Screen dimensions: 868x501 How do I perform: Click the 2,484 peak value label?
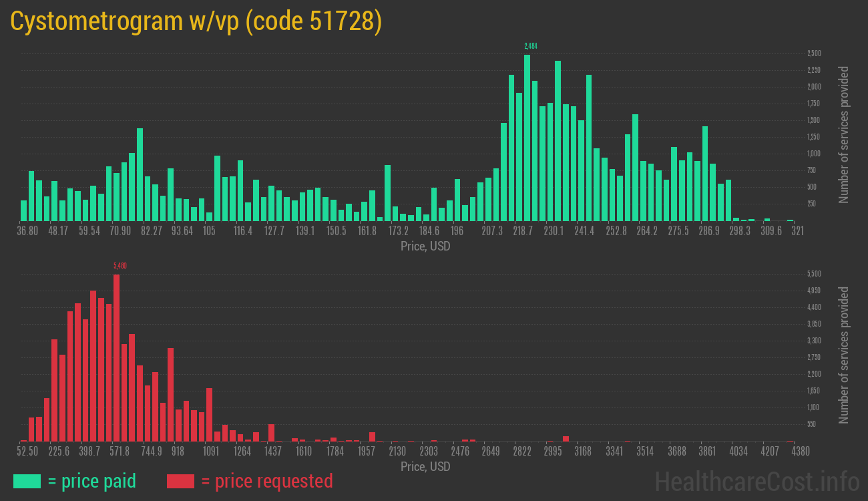(x=530, y=46)
